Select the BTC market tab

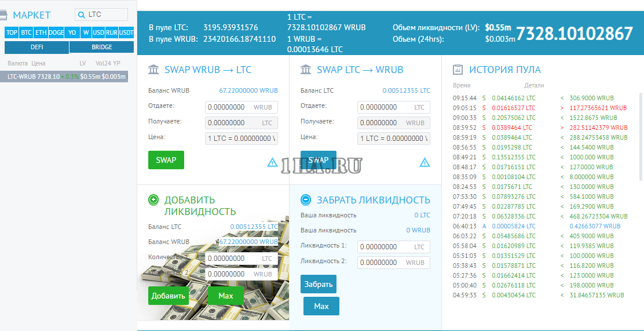point(26,32)
